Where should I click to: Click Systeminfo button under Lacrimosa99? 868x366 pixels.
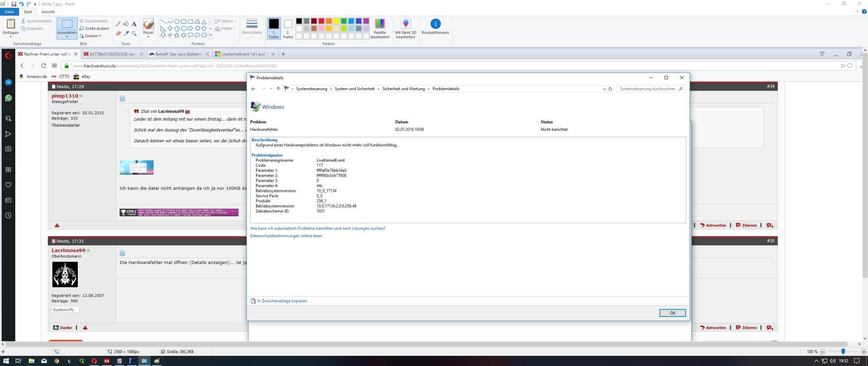pos(65,310)
